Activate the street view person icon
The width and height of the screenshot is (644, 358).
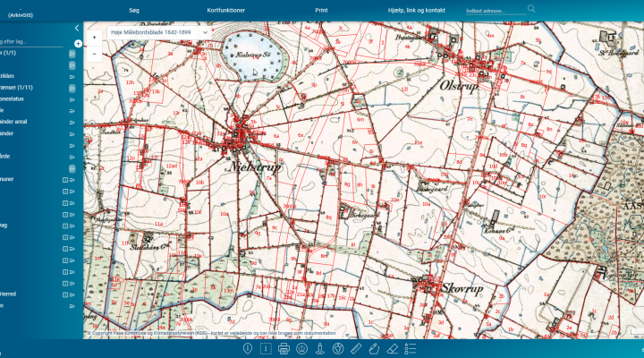click(320, 348)
